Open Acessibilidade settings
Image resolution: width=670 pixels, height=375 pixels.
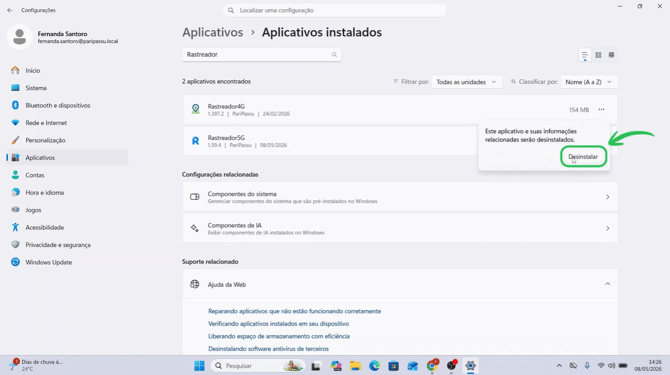click(x=68, y=228)
